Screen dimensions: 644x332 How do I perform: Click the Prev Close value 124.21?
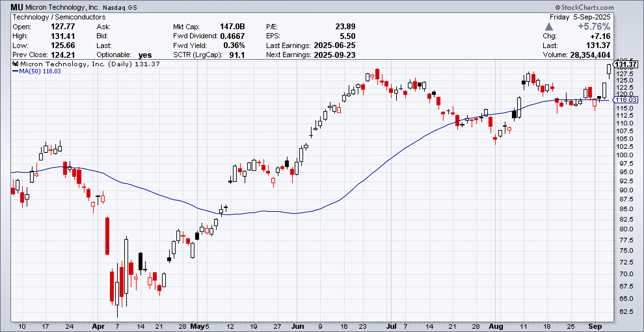[x=63, y=55]
